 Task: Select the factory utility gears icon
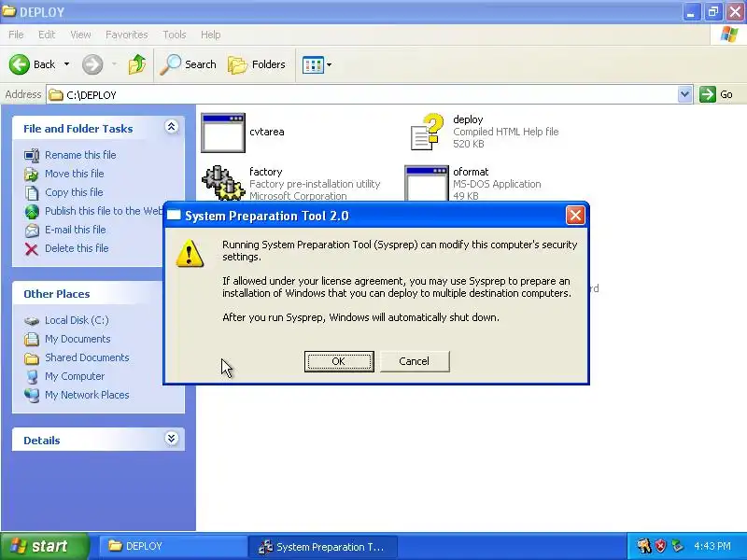223,183
